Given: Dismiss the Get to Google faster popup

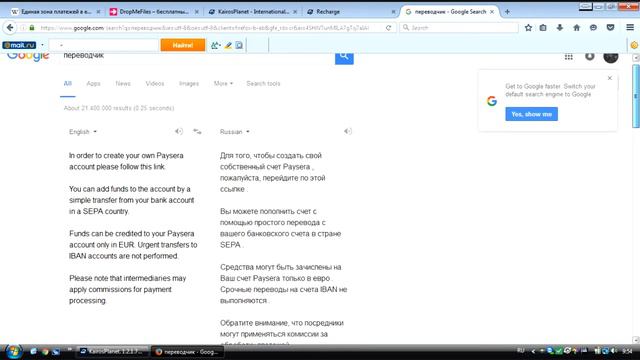Looking at the screenshot, I should [x=609, y=78].
